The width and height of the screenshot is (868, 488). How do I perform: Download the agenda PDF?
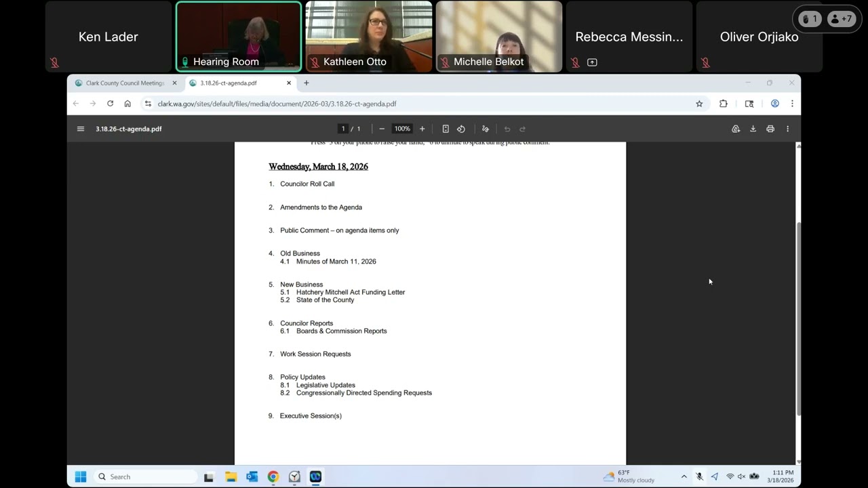753,129
